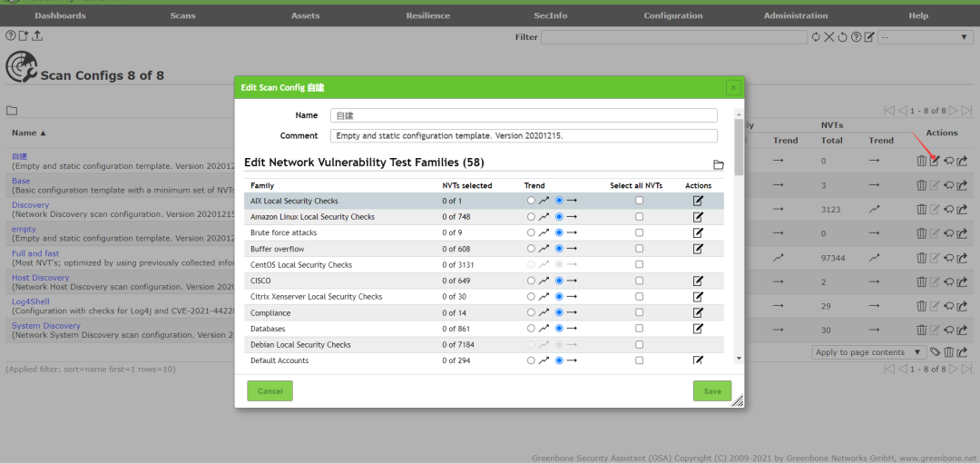Edit the Amazon Linux Local Security Checks family
The width and height of the screenshot is (980, 464).
pyautogui.click(x=698, y=217)
